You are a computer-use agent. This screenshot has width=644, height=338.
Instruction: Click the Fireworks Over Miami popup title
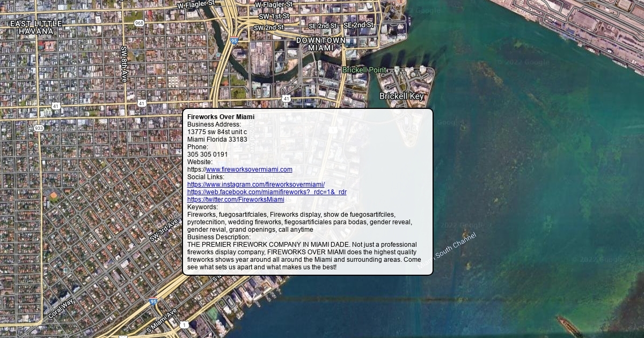coord(221,117)
